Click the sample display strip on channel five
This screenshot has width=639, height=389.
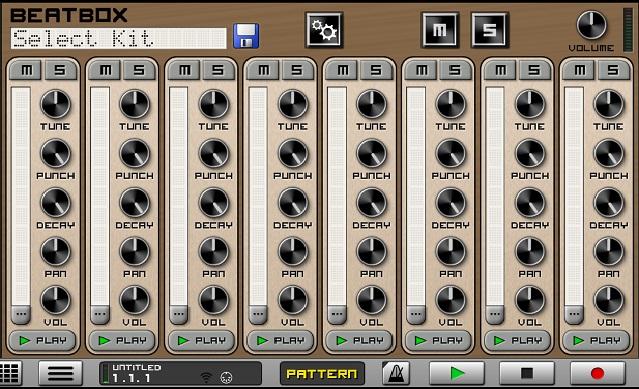[x=337, y=196]
